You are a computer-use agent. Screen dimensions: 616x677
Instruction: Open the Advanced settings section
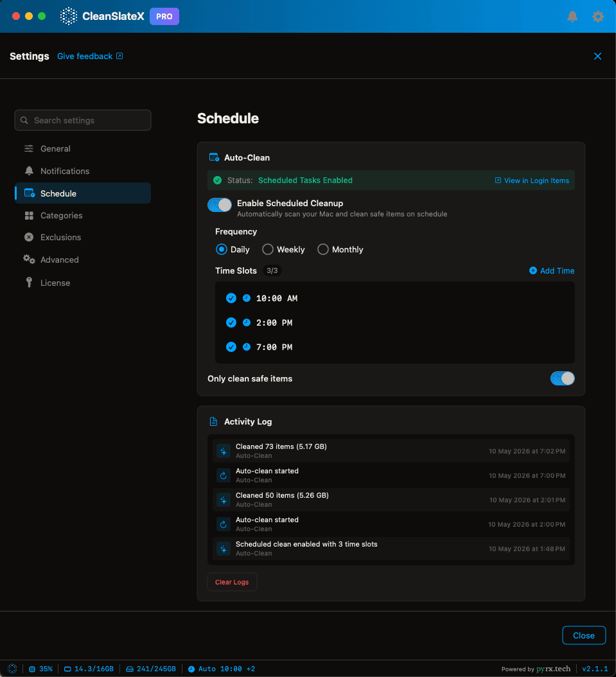click(x=83, y=259)
